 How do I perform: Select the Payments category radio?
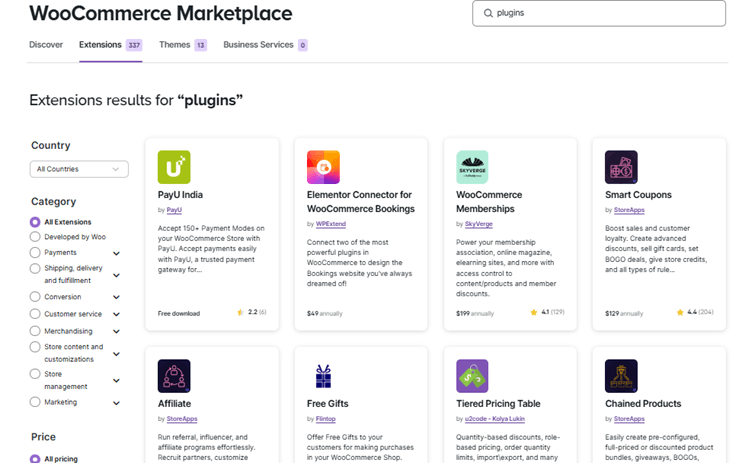coord(35,252)
